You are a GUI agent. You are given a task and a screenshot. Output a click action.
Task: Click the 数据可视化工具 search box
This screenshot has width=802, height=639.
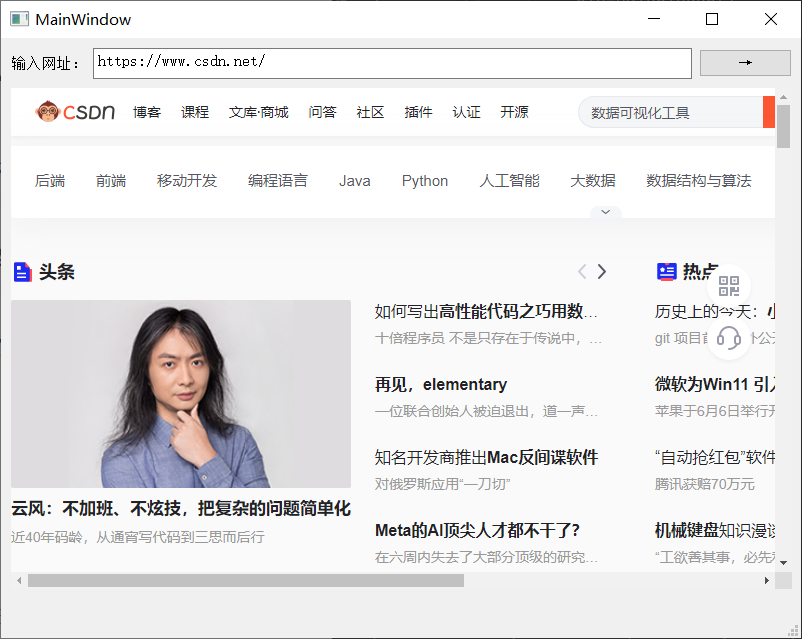pyautogui.click(x=670, y=112)
